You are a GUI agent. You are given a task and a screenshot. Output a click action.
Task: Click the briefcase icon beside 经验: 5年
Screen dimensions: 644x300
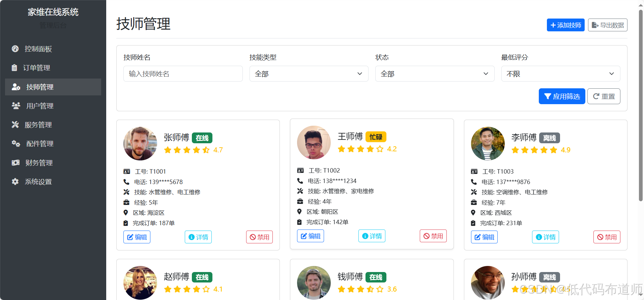(126, 203)
